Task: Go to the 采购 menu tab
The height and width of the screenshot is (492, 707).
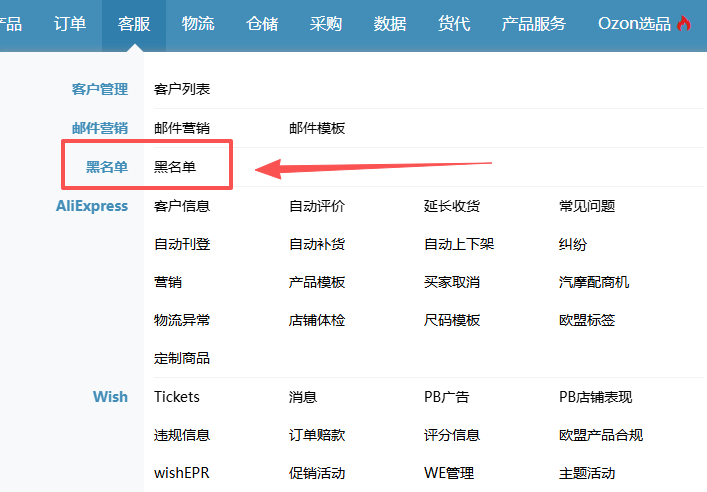Action: [326, 24]
